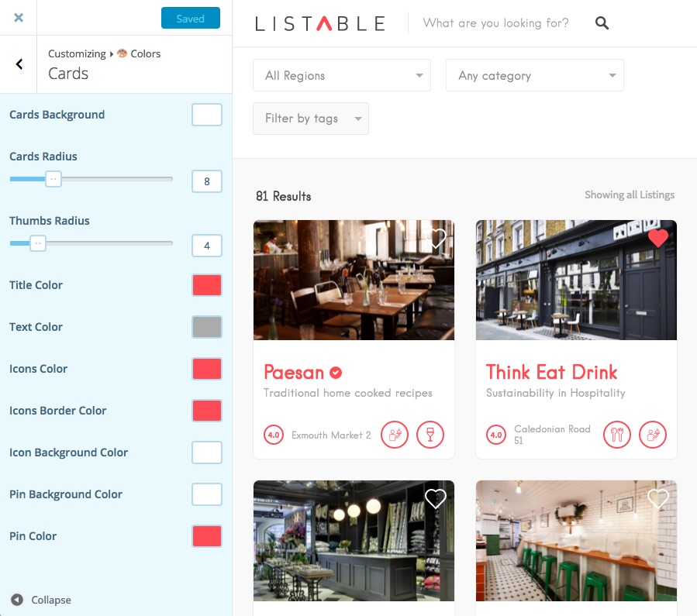Click the search magnifier icon
This screenshot has width=697, height=616.
[x=602, y=22]
